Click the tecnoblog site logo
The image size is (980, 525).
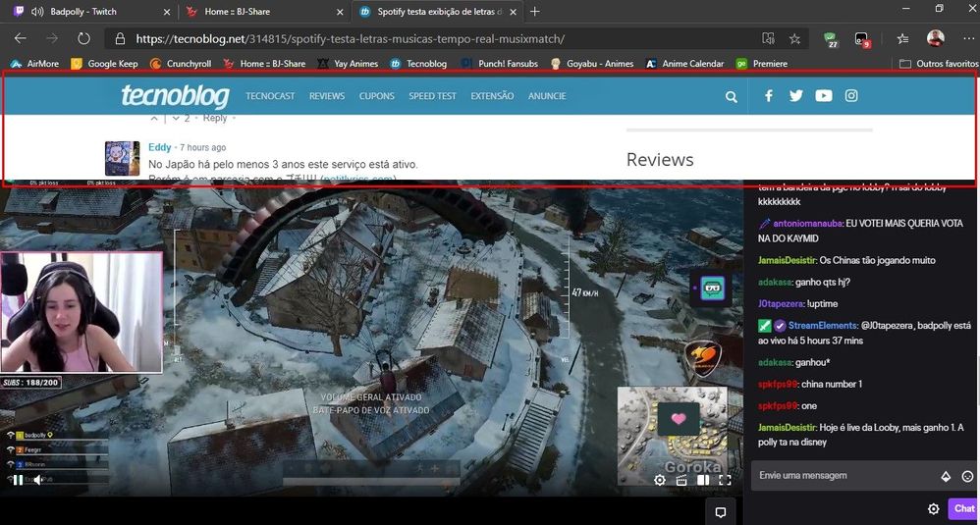point(175,95)
